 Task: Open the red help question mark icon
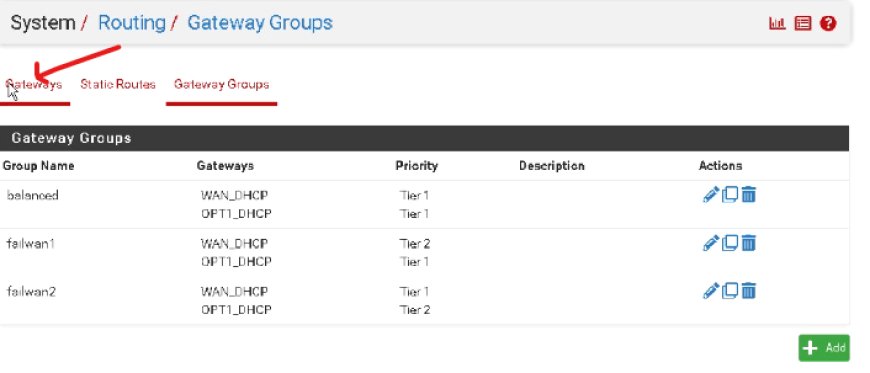[x=828, y=23]
